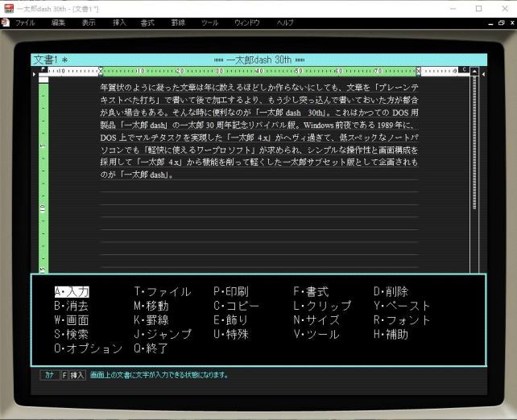Open the ツール menu
This screenshot has width=517, height=420.
click(209, 23)
